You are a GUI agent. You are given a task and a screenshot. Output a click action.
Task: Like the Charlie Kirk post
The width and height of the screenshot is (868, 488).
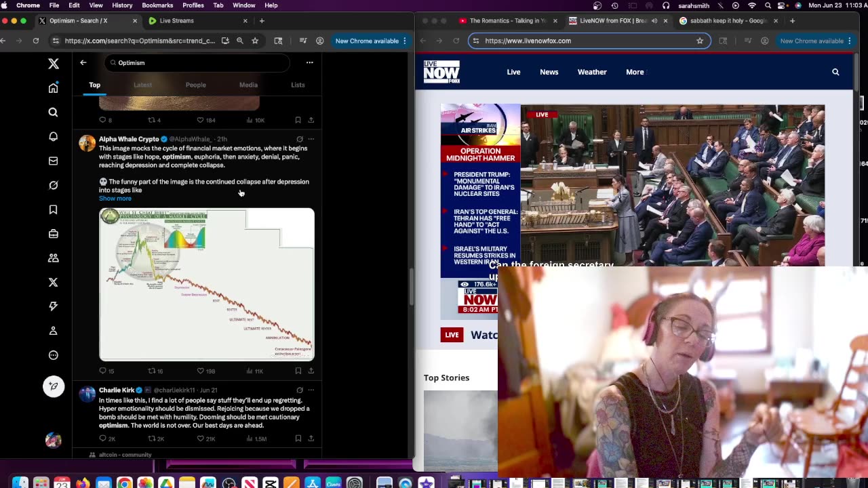[x=206, y=439]
